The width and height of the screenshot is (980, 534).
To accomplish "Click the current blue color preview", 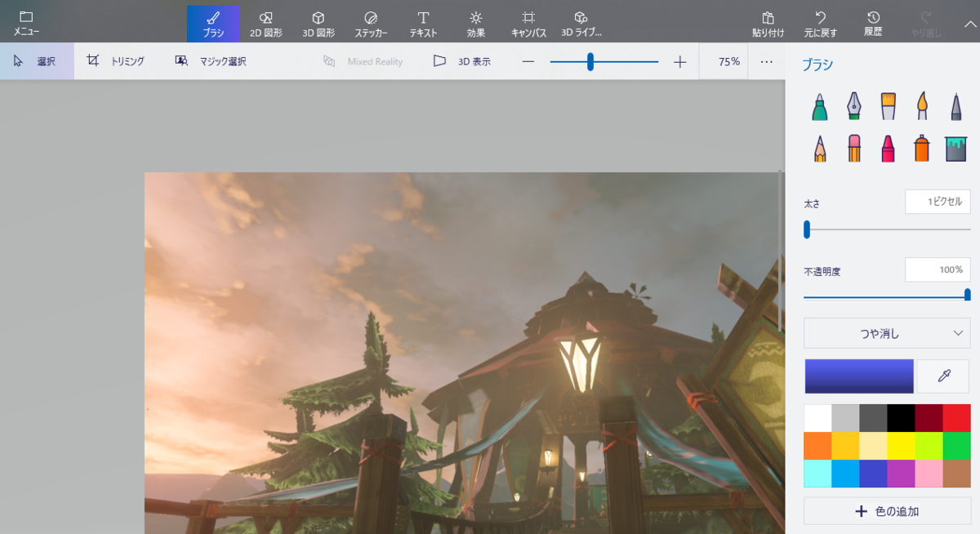I will coord(859,376).
